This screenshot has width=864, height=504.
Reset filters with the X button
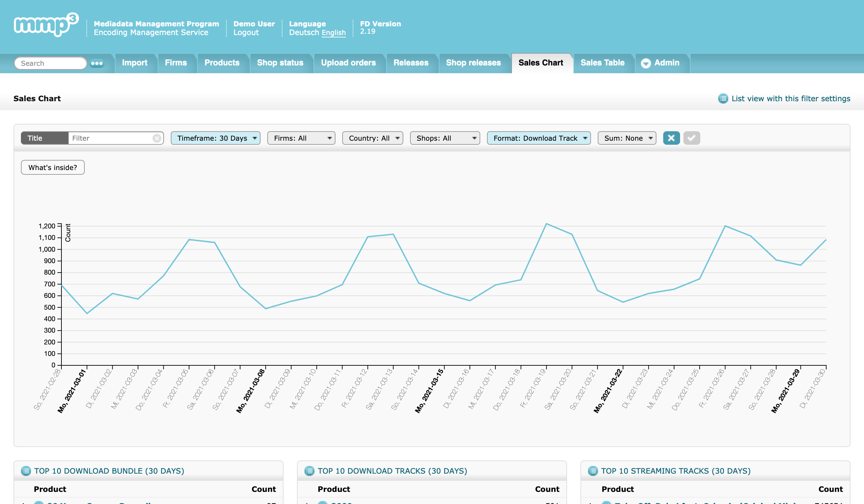[x=671, y=138]
